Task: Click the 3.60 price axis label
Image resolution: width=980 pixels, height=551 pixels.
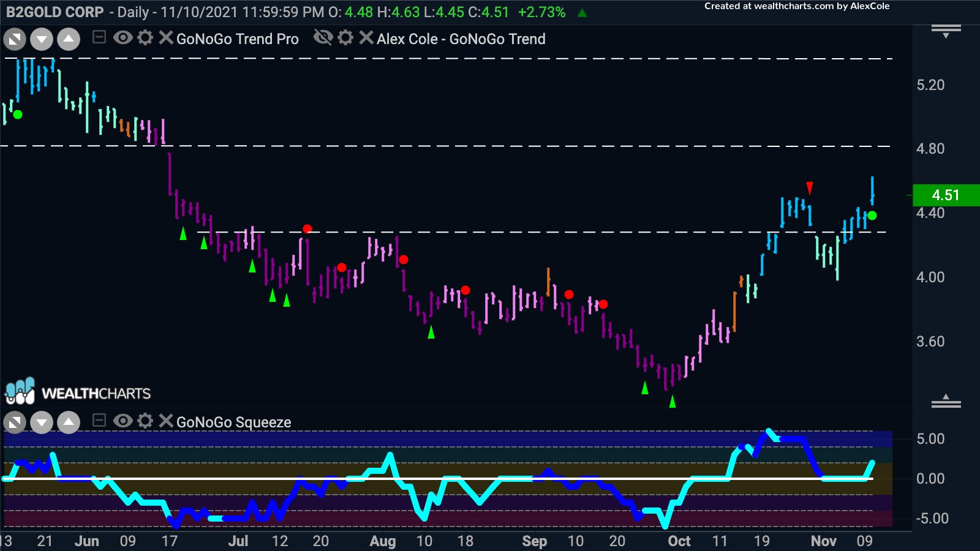Action: (x=930, y=342)
